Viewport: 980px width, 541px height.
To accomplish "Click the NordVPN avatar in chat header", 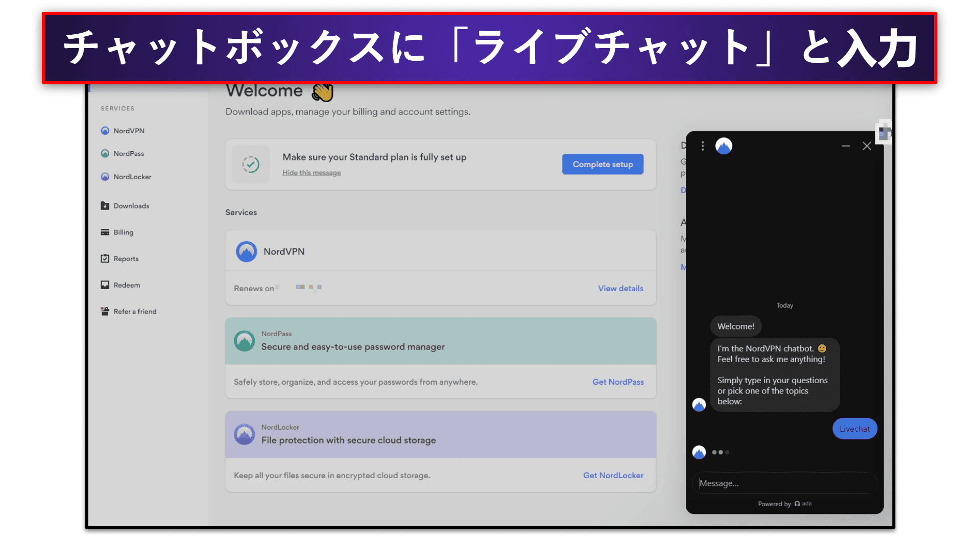I will tap(724, 146).
